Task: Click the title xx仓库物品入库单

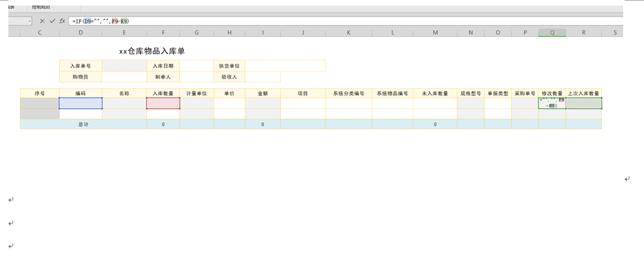Action: (151, 51)
